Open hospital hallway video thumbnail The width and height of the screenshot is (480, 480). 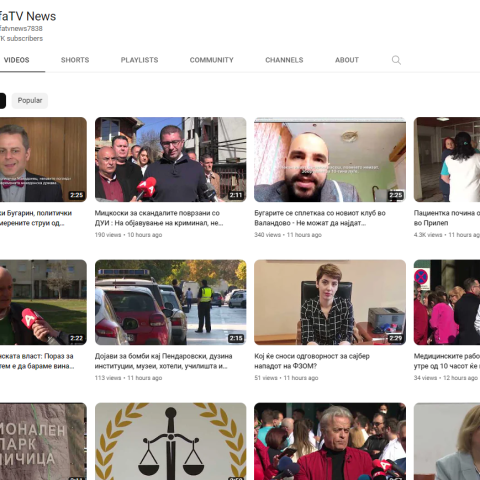(x=447, y=159)
